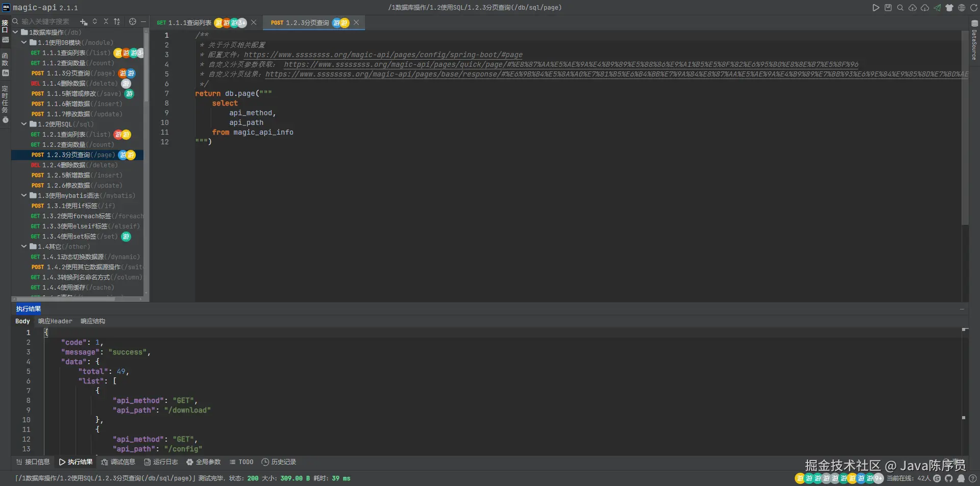
Task: Save the script with the floppy-disk icon
Action: (888, 8)
